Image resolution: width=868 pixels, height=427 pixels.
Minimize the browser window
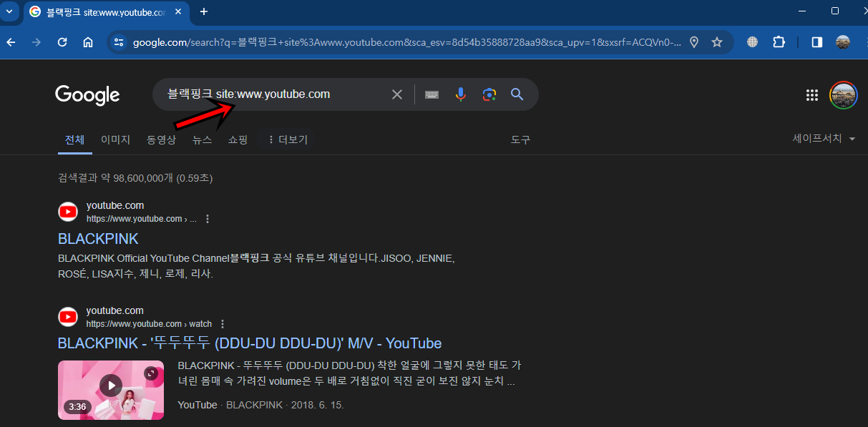801,11
